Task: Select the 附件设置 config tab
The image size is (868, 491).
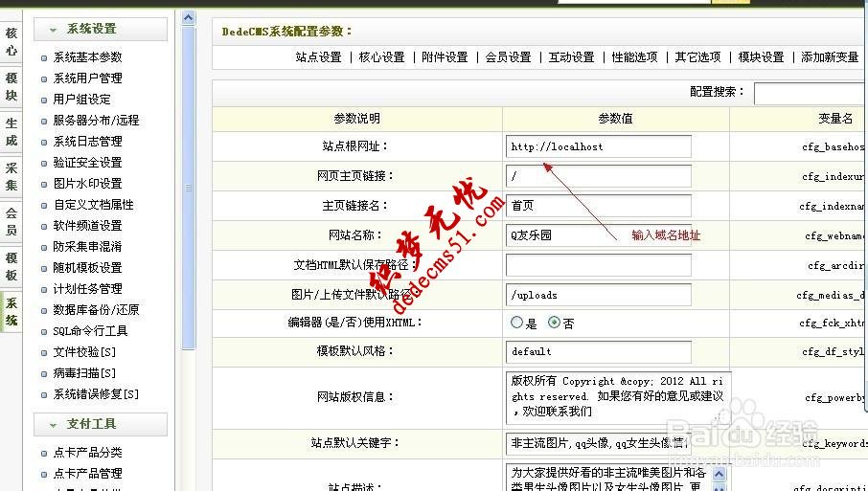Action: (x=445, y=57)
